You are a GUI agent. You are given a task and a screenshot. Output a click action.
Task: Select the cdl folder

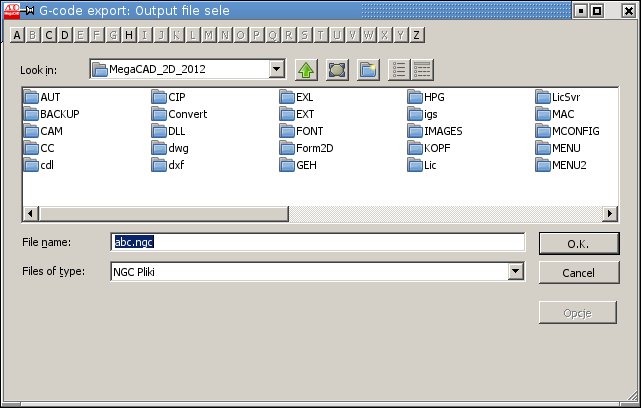click(39, 165)
